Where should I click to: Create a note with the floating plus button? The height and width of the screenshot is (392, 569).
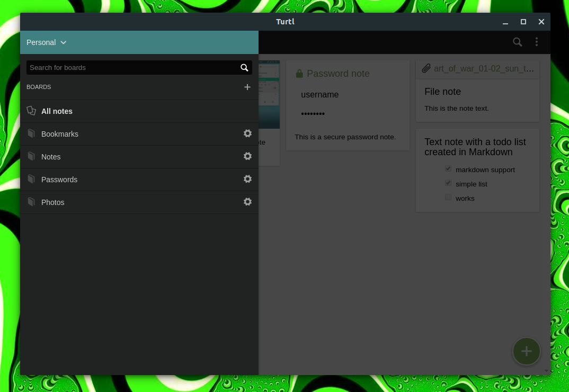tap(526, 351)
